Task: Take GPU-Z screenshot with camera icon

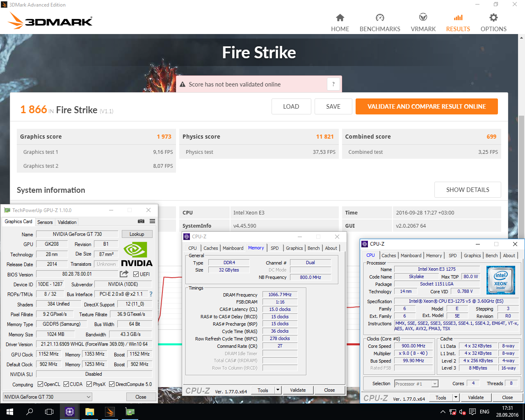Action: click(x=141, y=221)
